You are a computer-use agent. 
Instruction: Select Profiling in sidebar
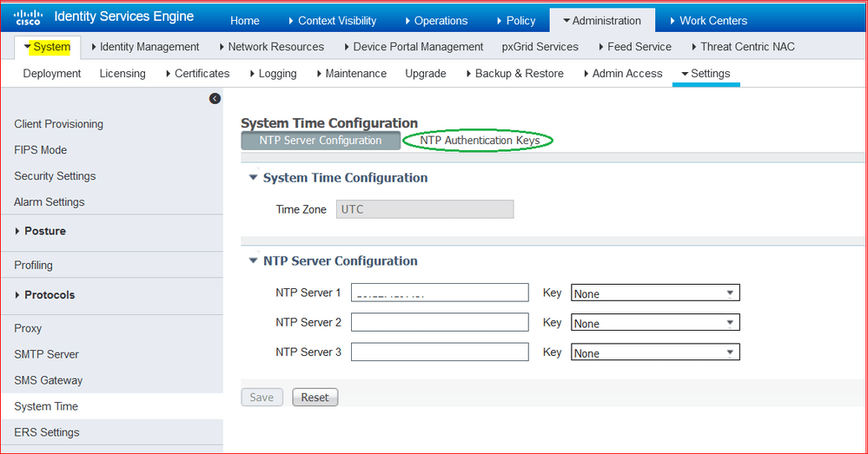(x=33, y=266)
